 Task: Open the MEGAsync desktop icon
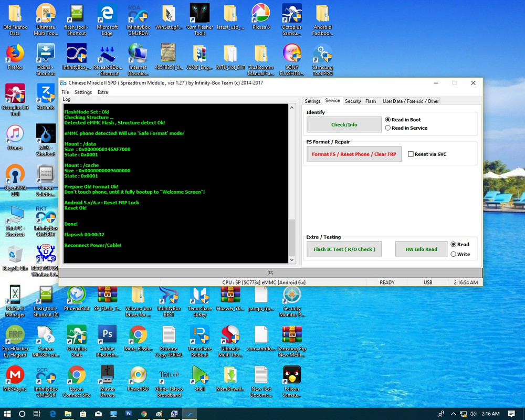tap(15, 378)
